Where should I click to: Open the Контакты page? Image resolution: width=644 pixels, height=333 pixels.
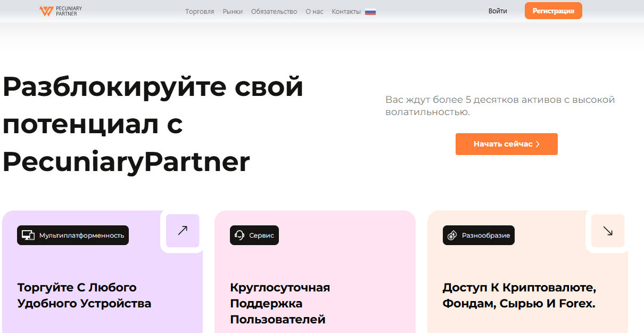(346, 11)
